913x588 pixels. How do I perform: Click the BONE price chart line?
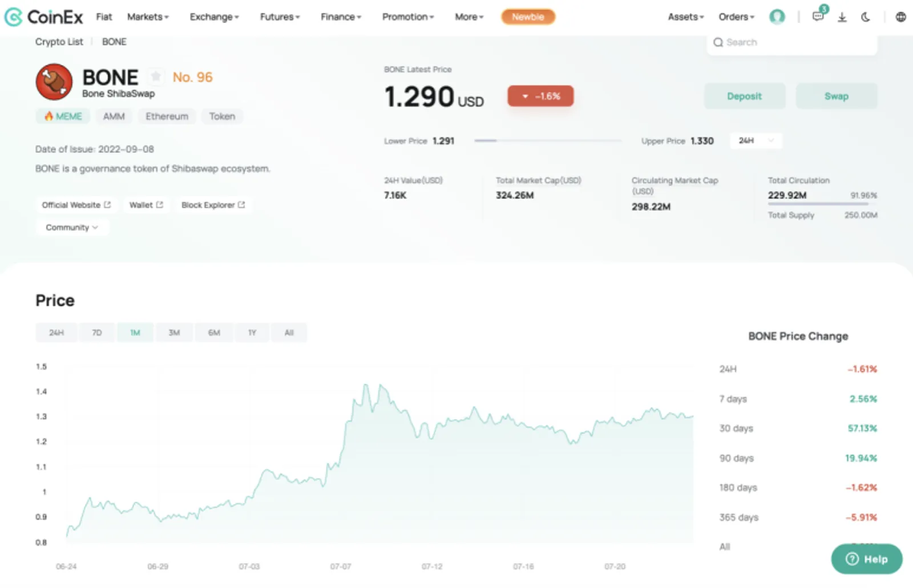379,462
